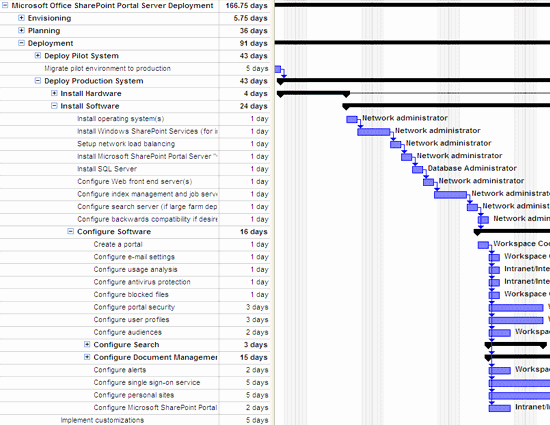550x425 pixels.
Task: Expand the Envisioning task group
Action: (21, 18)
